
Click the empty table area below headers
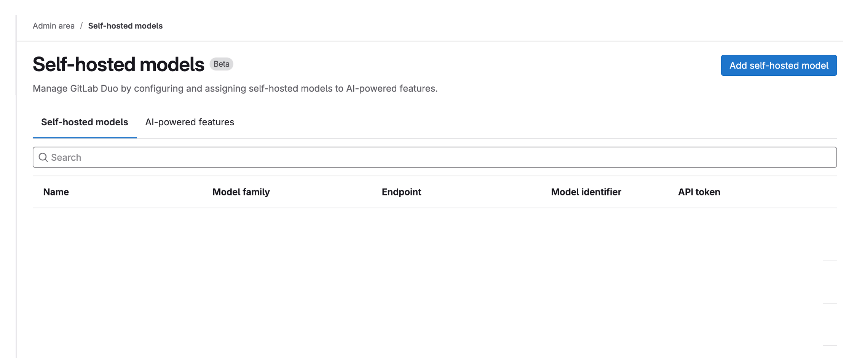point(419,248)
